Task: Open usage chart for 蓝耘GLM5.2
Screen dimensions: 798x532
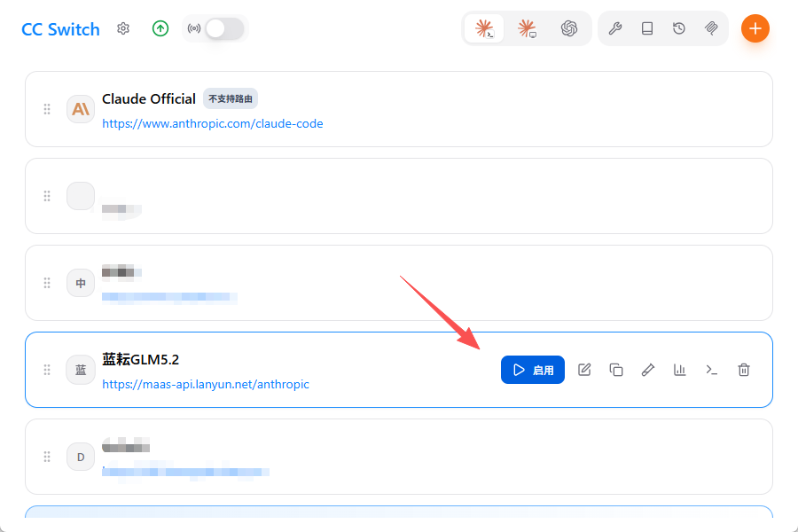Action: point(679,370)
